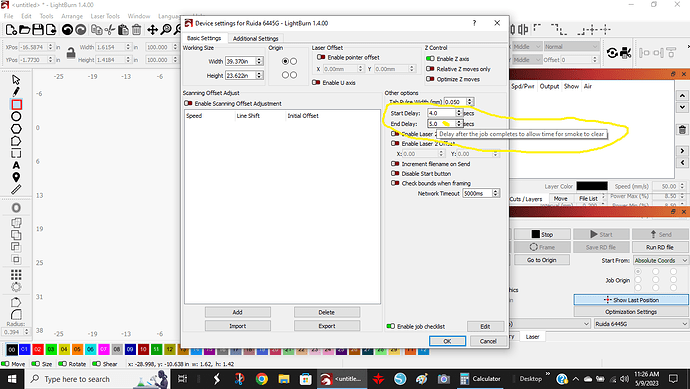Select the Measure ruler tool
This screenshot has width=690, height=389.
[x=16, y=190]
